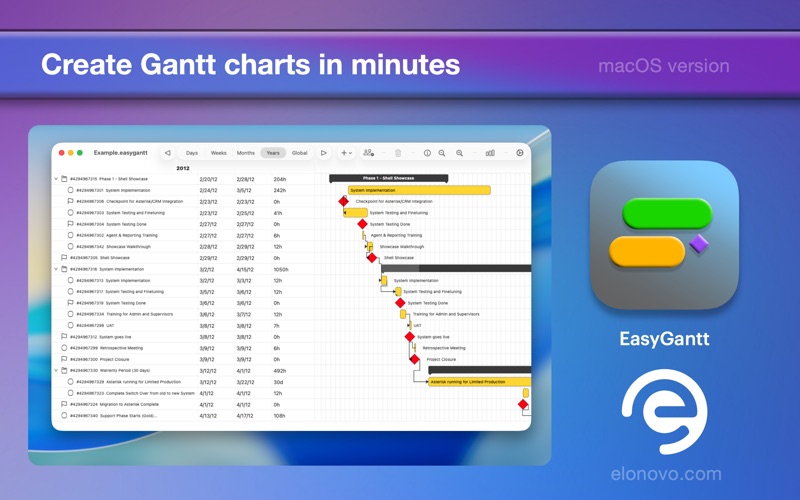Click the Example.easygantt window title
The image size is (800, 500).
[120, 153]
